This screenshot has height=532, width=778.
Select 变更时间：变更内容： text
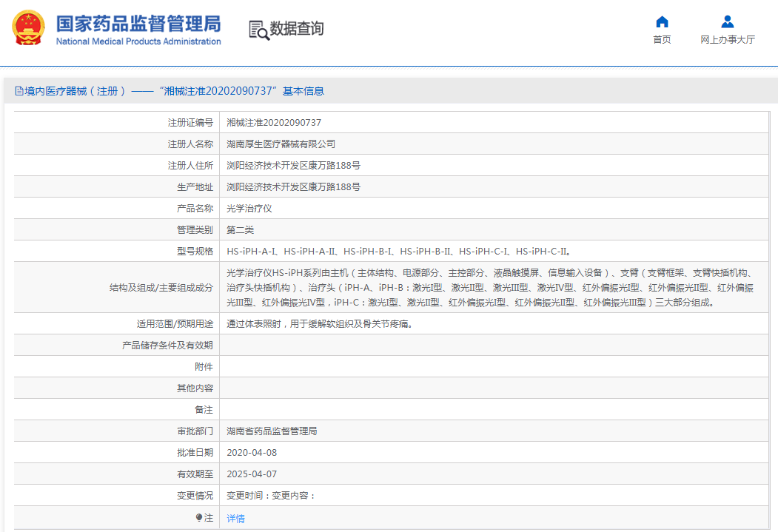(272, 496)
